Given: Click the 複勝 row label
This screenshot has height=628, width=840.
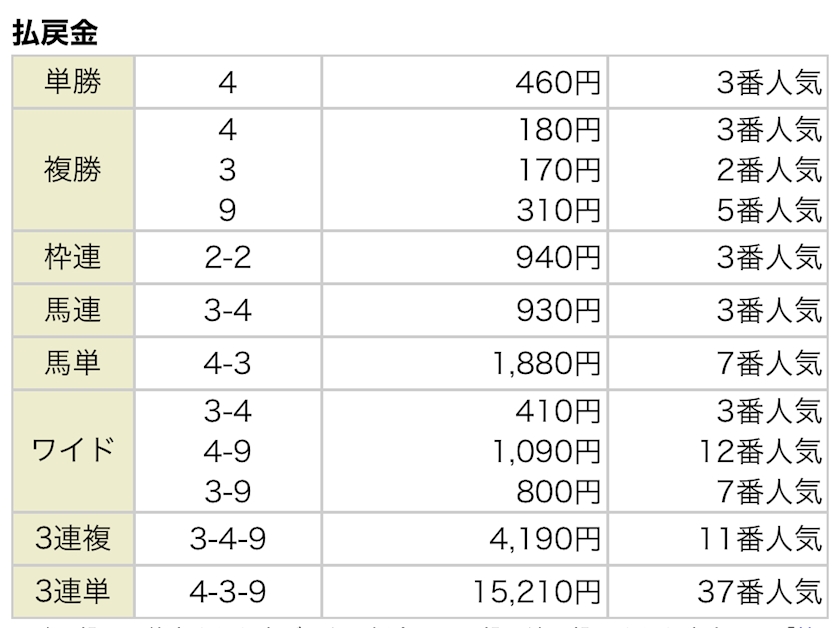Looking at the screenshot, I should click(73, 170).
